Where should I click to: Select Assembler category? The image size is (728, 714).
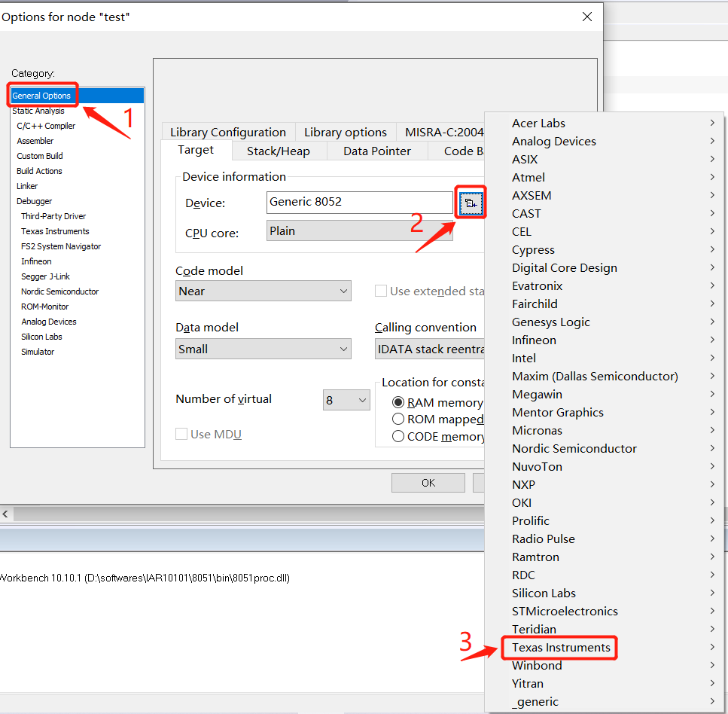coord(35,141)
